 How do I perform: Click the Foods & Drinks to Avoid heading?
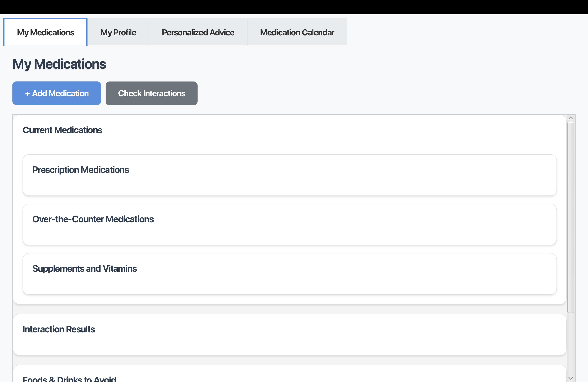tap(69, 379)
